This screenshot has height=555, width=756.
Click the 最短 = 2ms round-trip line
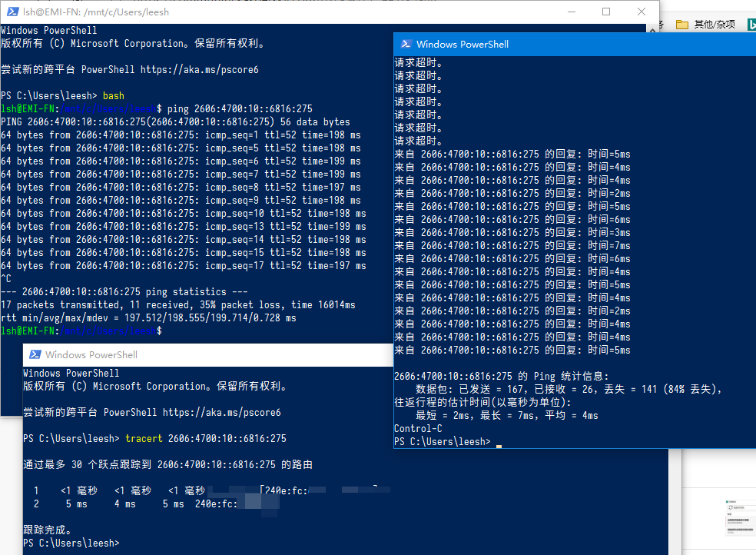point(507,415)
